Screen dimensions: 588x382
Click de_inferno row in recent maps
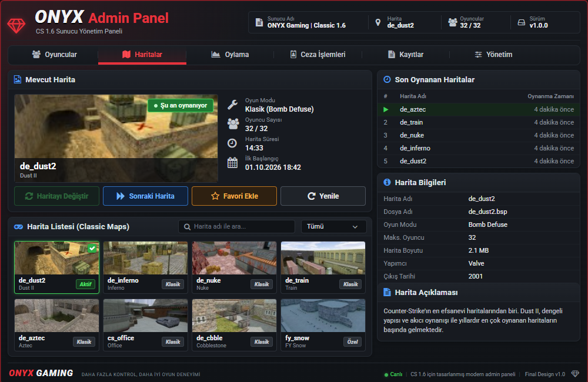tap(479, 148)
